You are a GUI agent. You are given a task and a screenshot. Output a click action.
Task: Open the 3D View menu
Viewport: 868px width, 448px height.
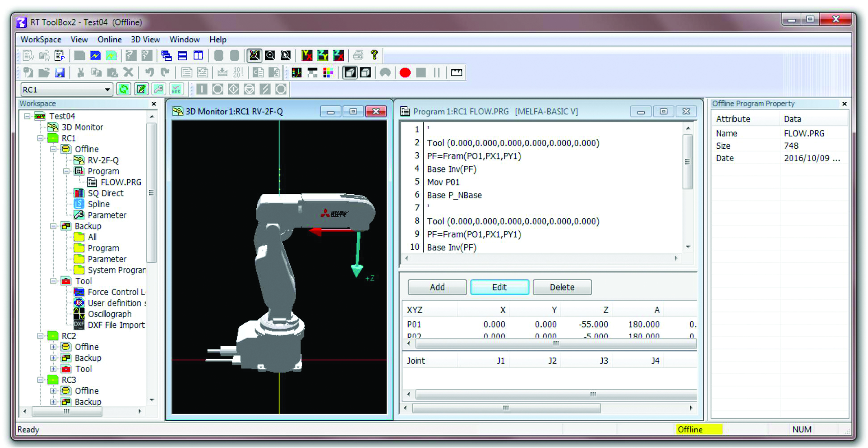(x=145, y=39)
